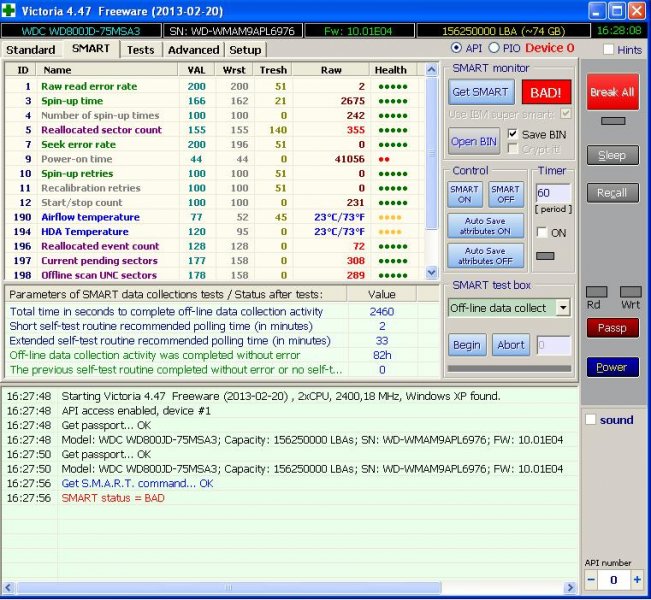Enable the Hints checkbox

coord(608,50)
